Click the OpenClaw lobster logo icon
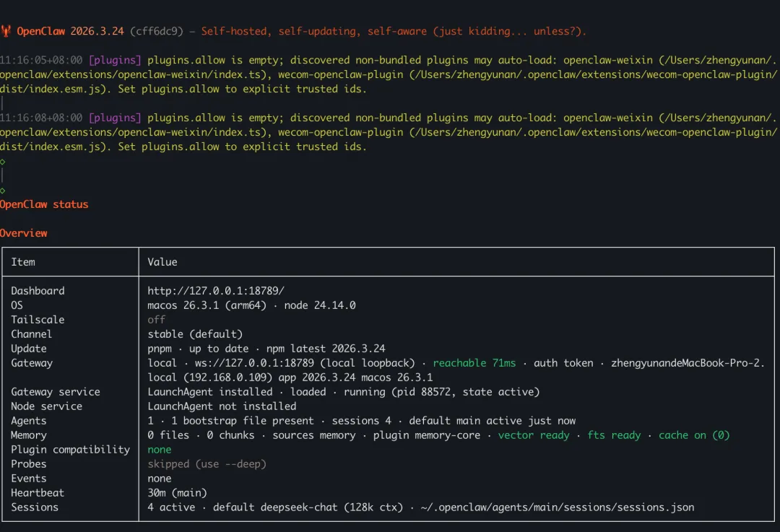 pos(6,31)
